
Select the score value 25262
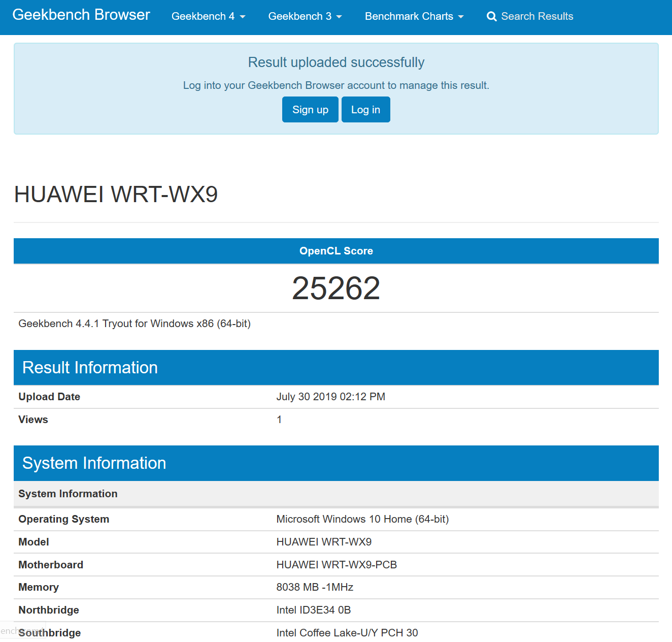(336, 288)
